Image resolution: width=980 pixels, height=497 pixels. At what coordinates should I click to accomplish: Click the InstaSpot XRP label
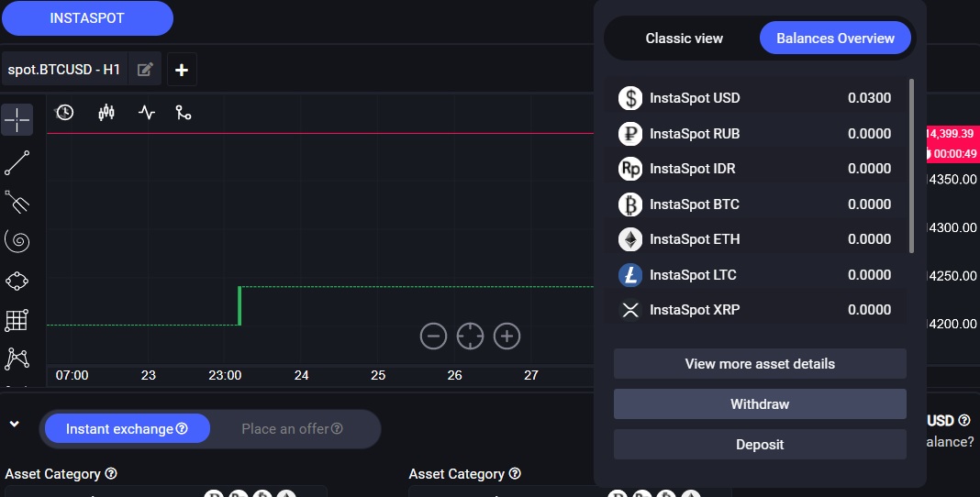695,310
